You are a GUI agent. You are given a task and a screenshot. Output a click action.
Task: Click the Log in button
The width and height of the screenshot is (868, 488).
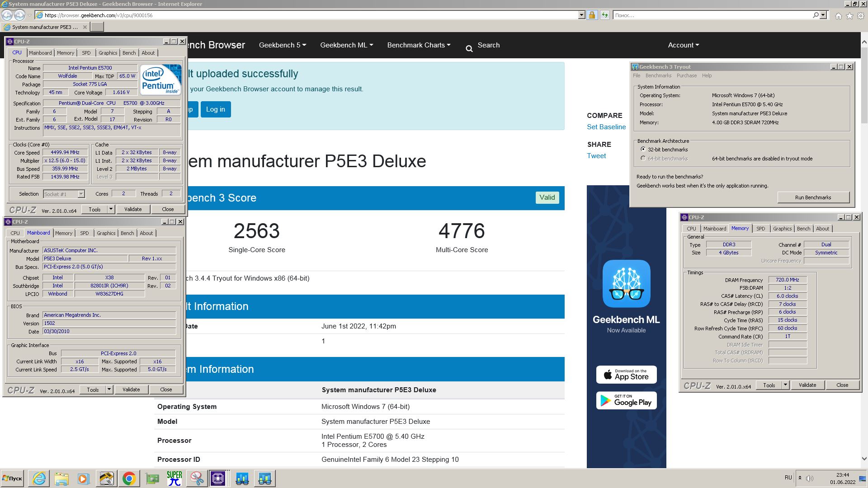(216, 109)
